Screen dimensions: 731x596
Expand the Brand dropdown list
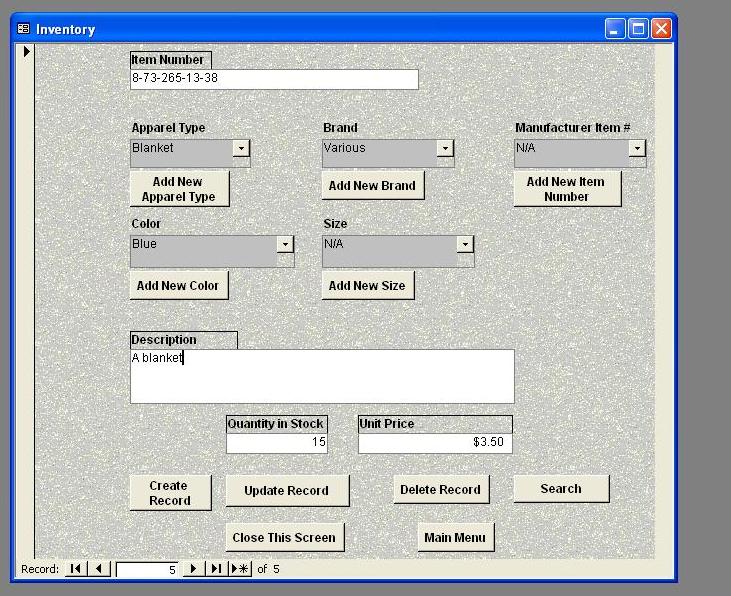tap(445, 149)
